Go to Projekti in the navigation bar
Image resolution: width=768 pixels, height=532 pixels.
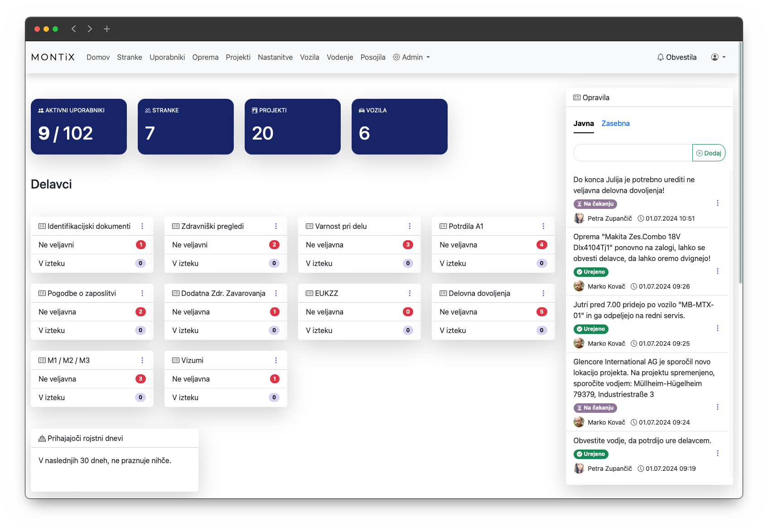point(238,57)
